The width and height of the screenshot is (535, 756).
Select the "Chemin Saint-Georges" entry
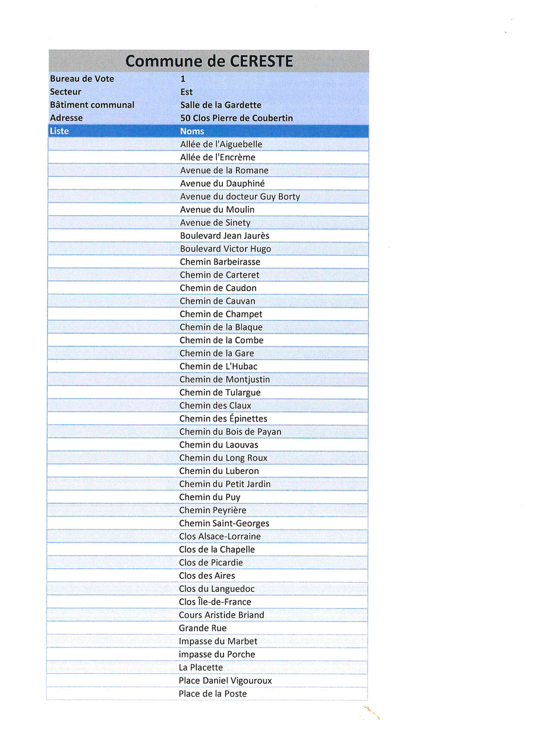pyautogui.click(x=224, y=524)
